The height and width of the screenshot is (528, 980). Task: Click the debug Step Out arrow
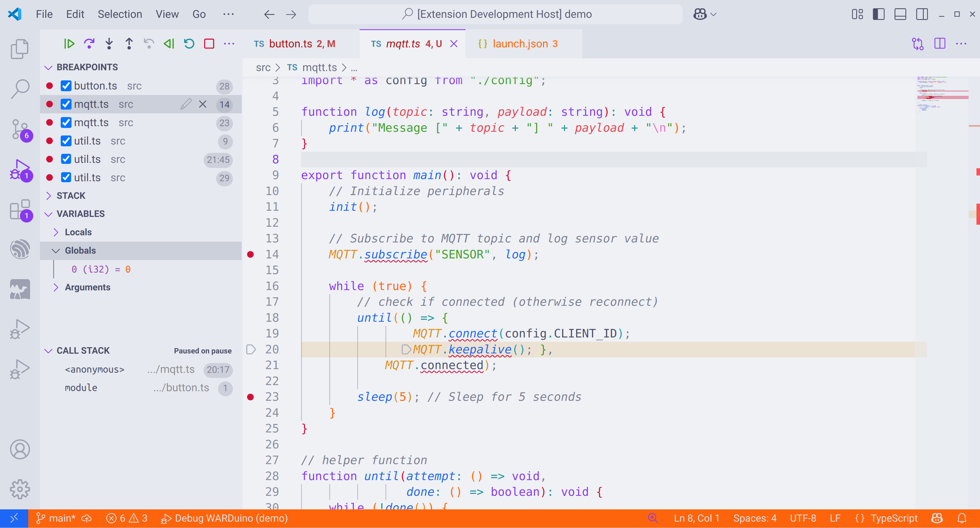pos(129,44)
